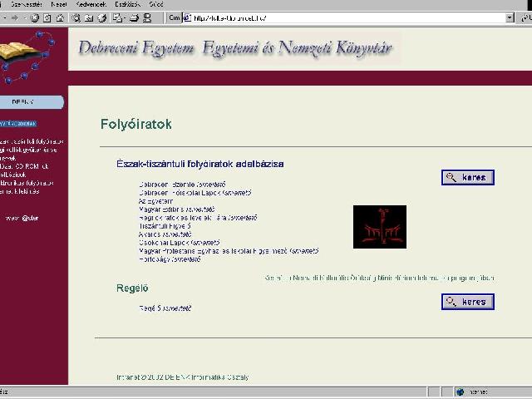Click the highlighted blue sidebar label
This screenshot has height=399, width=532.
coord(18,124)
